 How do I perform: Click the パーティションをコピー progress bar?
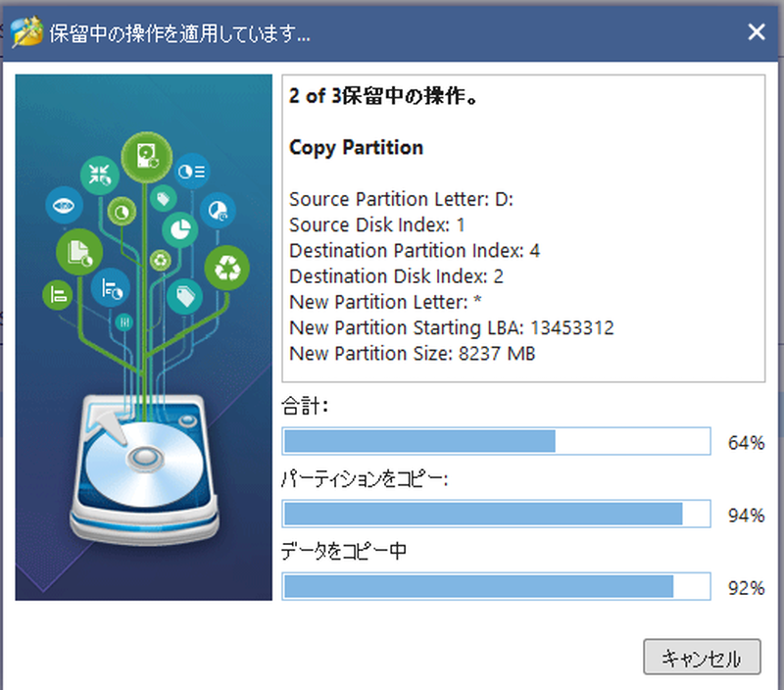click(x=496, y=514)
